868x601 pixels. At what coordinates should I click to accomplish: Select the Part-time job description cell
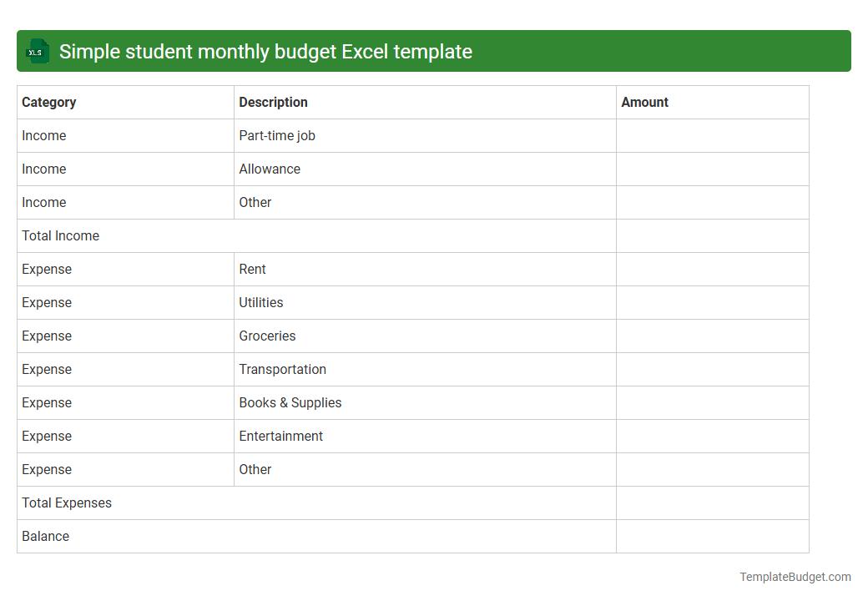click(x=278, y=135)
